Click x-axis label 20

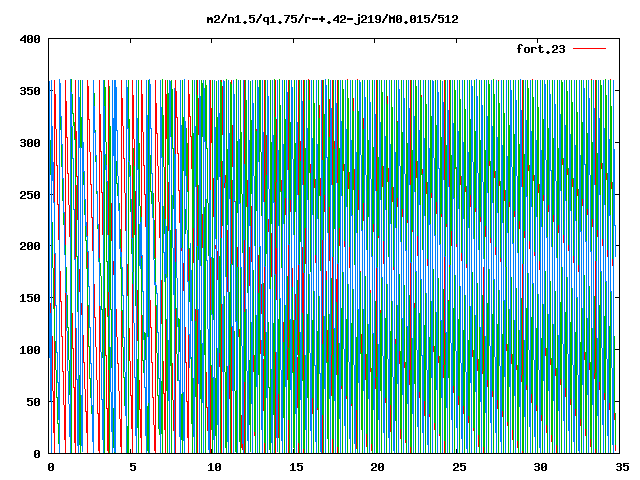[x=377, y=467]
